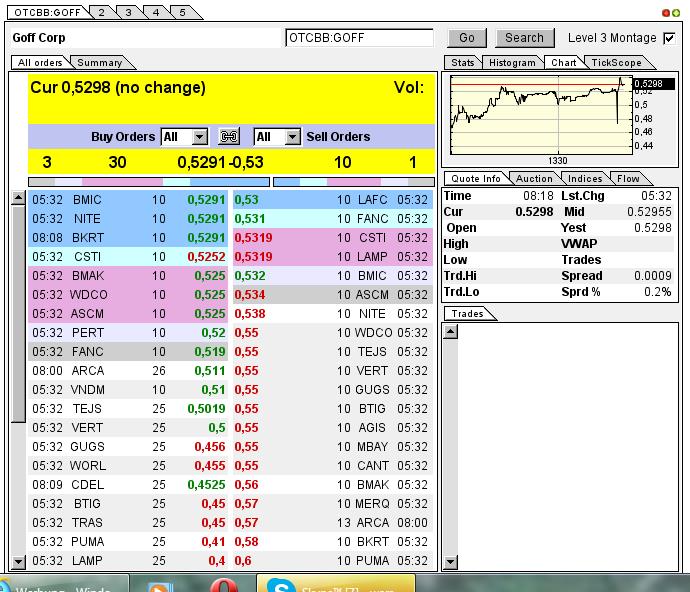Image resolution: width=690 pixels, height=592 pixels.
Task: Open the Werbung Windows taskbar item
Action: pyautogui.click(x=64, y=584)
